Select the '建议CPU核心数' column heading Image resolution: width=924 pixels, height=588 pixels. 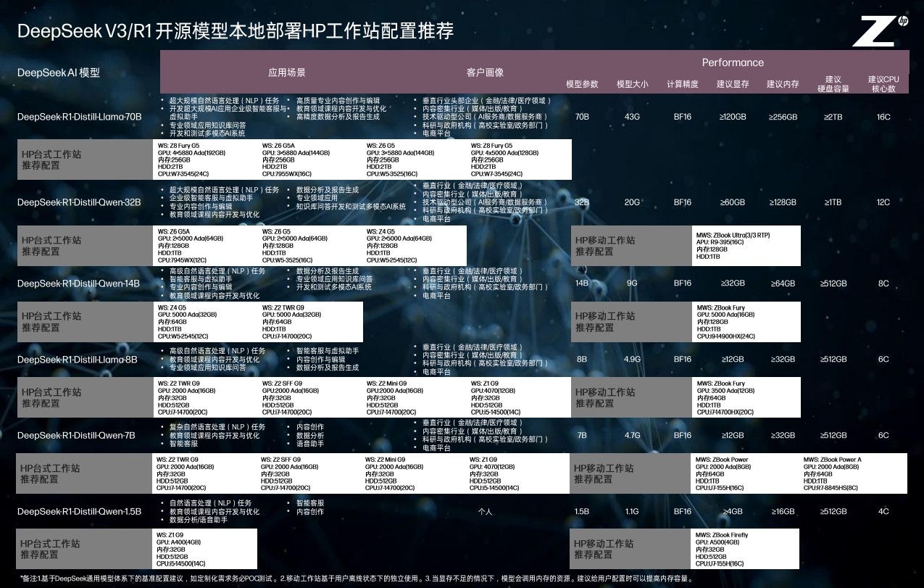pyautogui.click(x=883, y=84)
